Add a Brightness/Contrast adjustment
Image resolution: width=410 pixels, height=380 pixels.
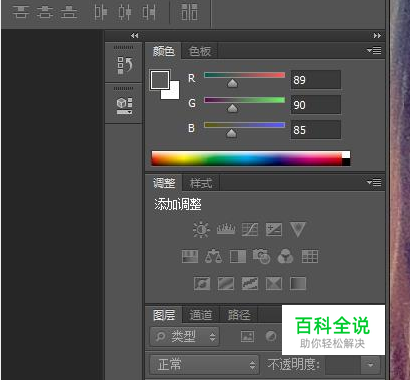(x=201, y=230)
